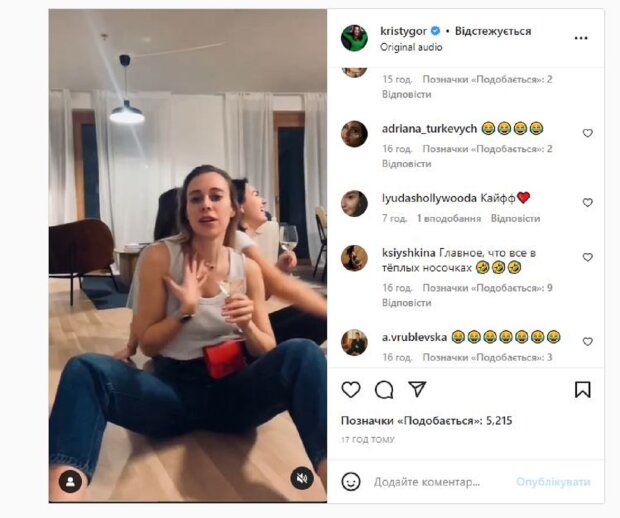Open comments via the speech bubble icon
The width and height of the screenshot is (620, 518).
click(x=384, y=389)
